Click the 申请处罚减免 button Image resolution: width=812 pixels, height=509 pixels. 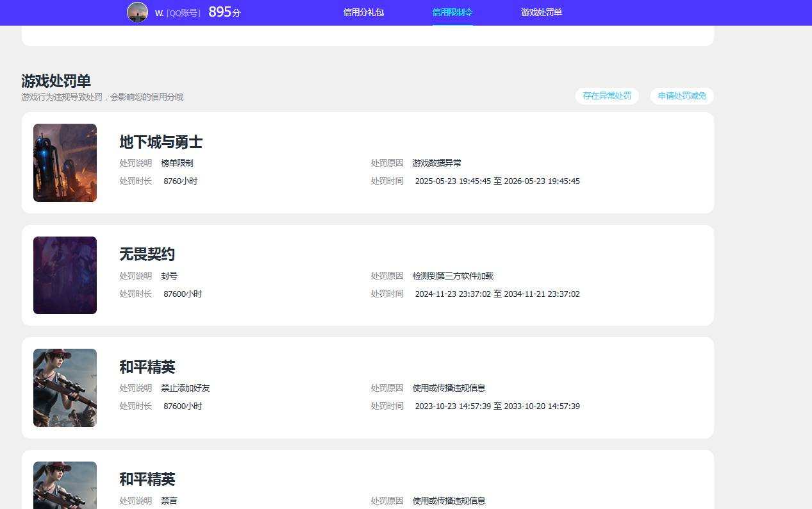point(682,96)
